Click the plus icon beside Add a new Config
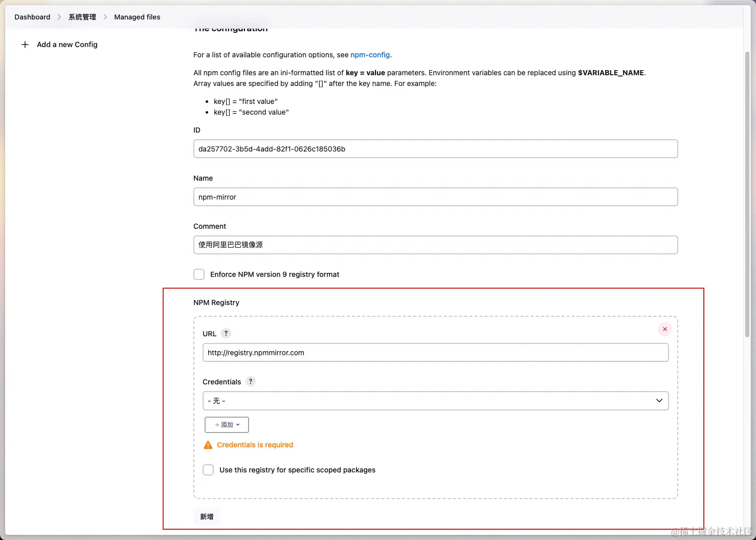The width and height of the screenshot is (756, 540). (25, 45)
